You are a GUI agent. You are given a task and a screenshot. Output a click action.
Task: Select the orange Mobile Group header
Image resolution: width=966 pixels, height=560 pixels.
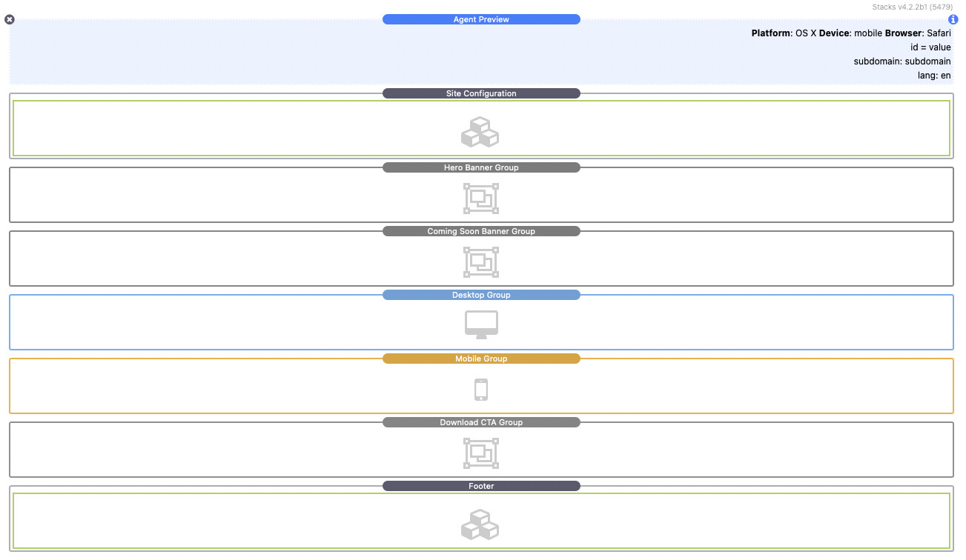[x=481, y=359]
